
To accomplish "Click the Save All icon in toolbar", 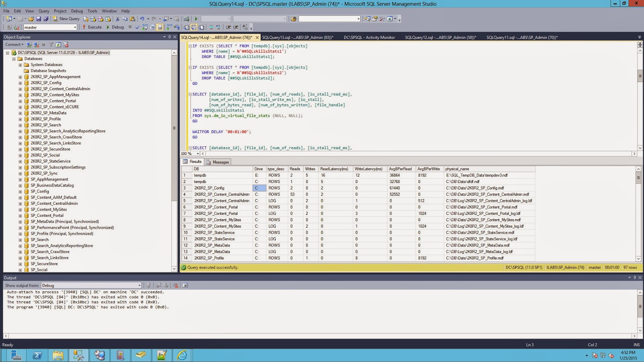I will click(x=46, y=19).
